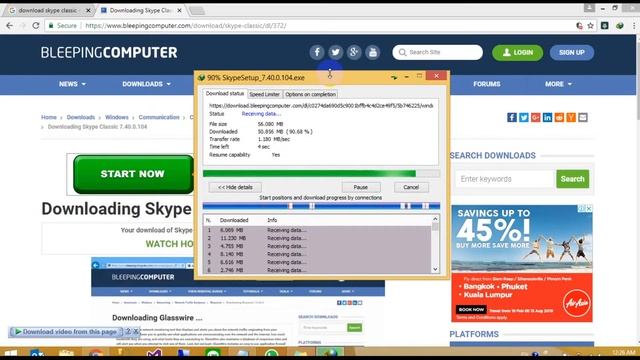Viewport: 640px width, 360px height.
Task: Click the Download video from this page button
Action: pos(66,331)
